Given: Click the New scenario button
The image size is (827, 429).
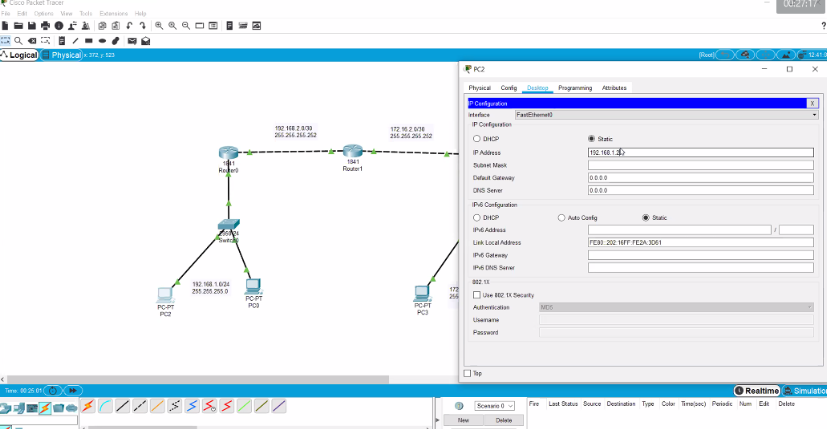Looking at the screenshot, I should (463, 420).
